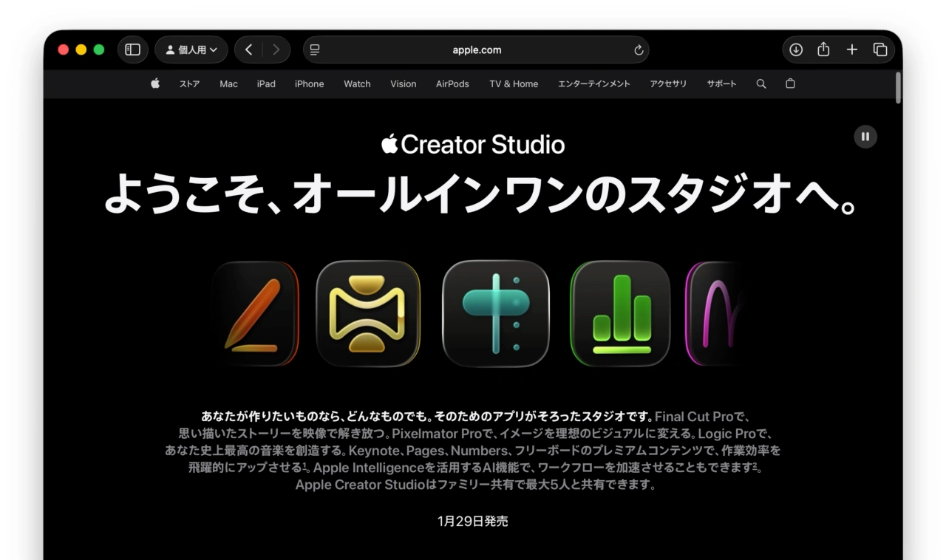This screenshot has height=560, width=946.
Task: Click the shopping bag icon
Action: tap(790, 83)
